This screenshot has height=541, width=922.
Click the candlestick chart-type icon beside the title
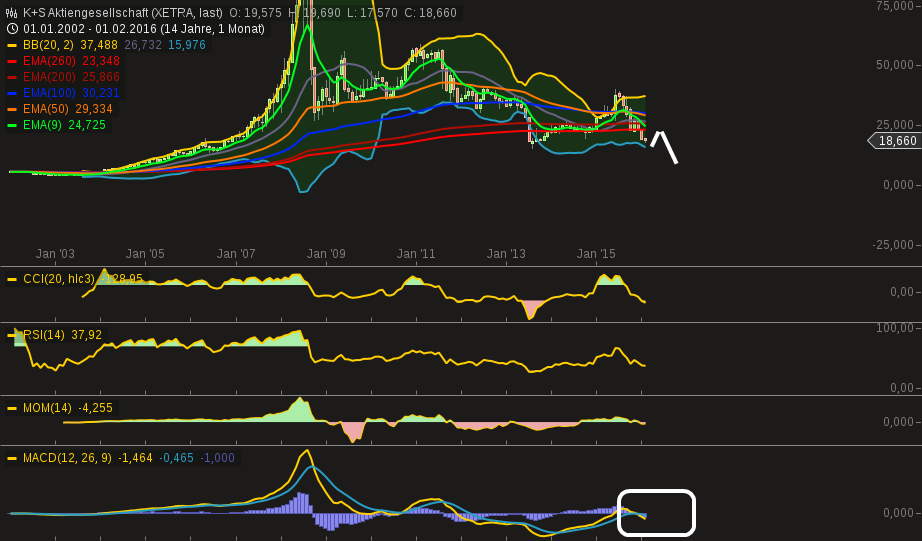click(11, 13)
